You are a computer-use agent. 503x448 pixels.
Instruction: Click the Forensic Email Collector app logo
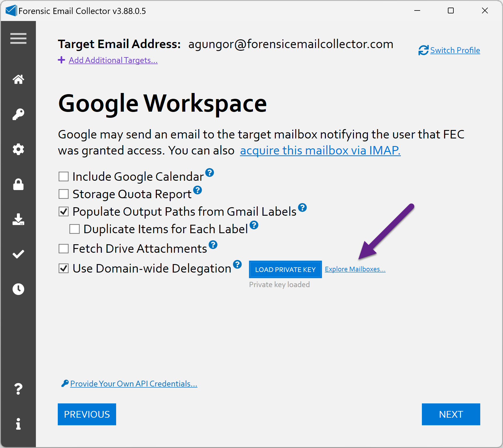tap(11, 11)
